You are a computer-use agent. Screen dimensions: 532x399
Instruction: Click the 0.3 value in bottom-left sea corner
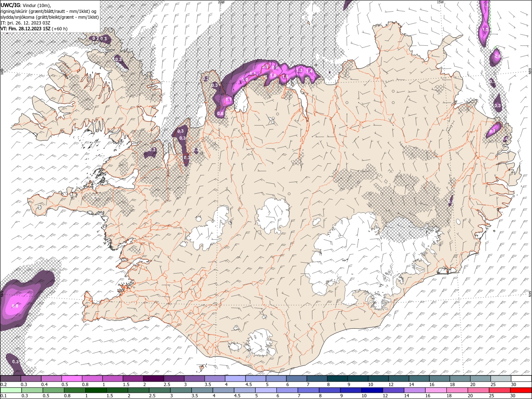[x=15, y=362]
